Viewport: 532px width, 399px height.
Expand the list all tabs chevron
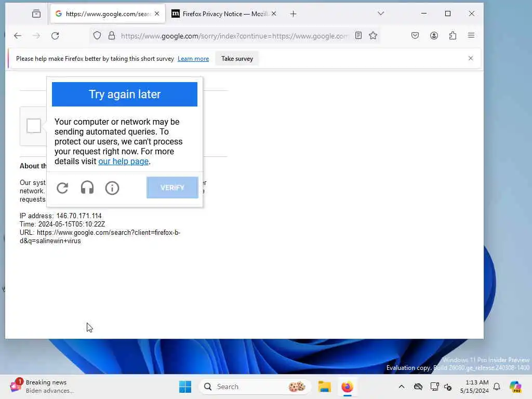[381, 14]
